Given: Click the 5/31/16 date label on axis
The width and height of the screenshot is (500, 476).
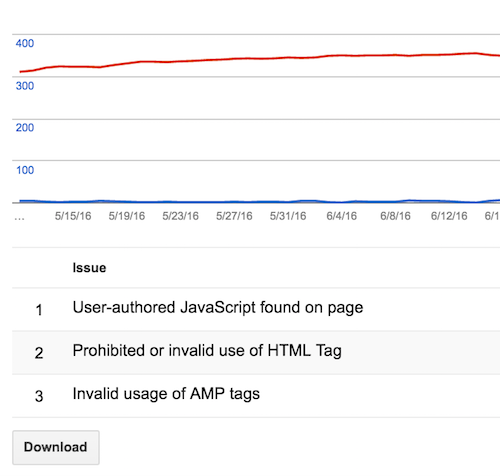Looking at the screenshot, I should pyautogui.click(x=288, y=216).
